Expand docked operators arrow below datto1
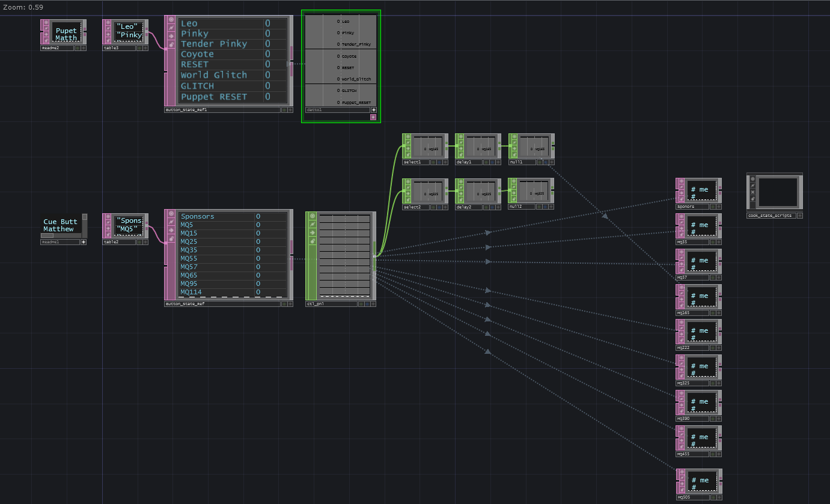Image resolution: width=830 pixels, height=504 pixels. pos(373,118)
